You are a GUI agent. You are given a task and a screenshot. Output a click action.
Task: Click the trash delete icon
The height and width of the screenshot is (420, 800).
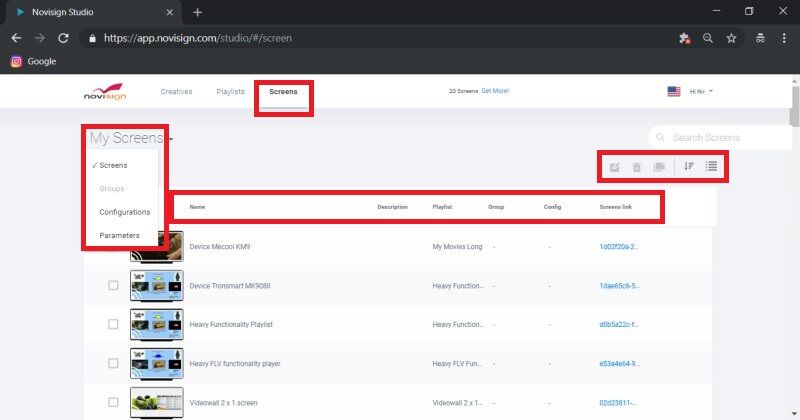click(637, 166)
